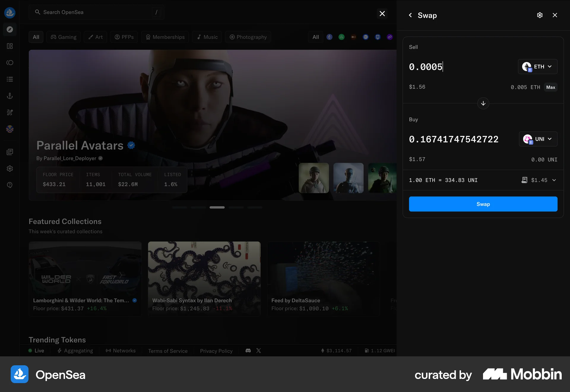Open the Terms of Service link
Image resolution: width=570 pixels, height=392 pixels.
click(x=168, y=351)
